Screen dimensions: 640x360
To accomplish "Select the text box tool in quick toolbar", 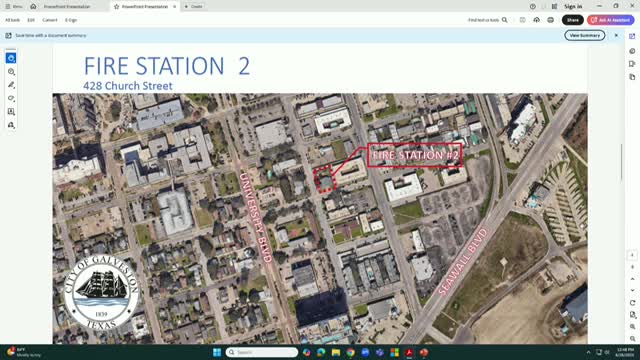I will click(x=11, y=111).
